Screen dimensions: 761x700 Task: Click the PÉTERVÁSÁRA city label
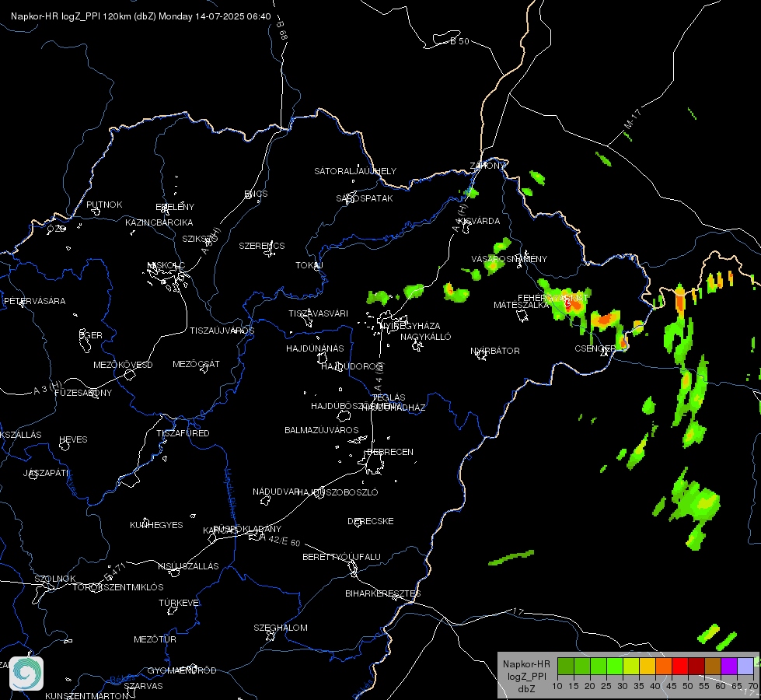tap(34, 301)
